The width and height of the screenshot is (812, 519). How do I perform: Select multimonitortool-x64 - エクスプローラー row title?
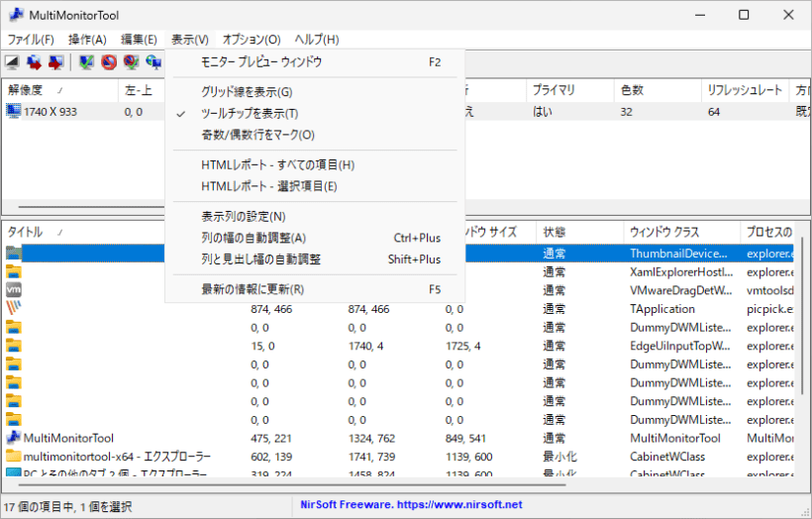click(x=117, y=457)
